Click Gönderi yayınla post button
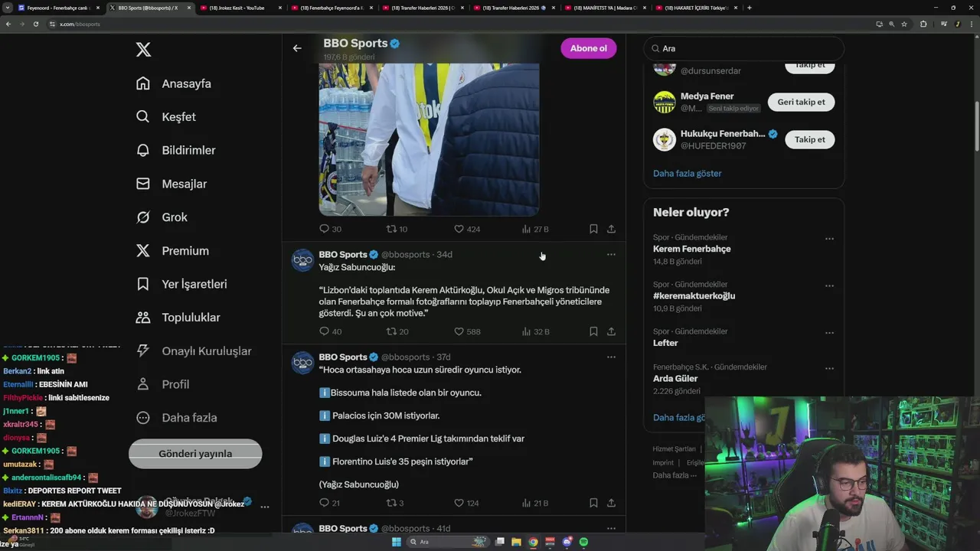 (195, 454)
